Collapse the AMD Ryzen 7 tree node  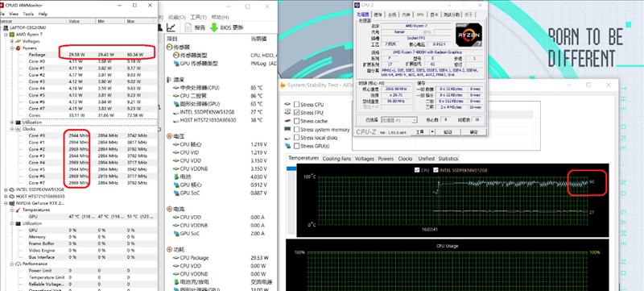coord(6,35)
